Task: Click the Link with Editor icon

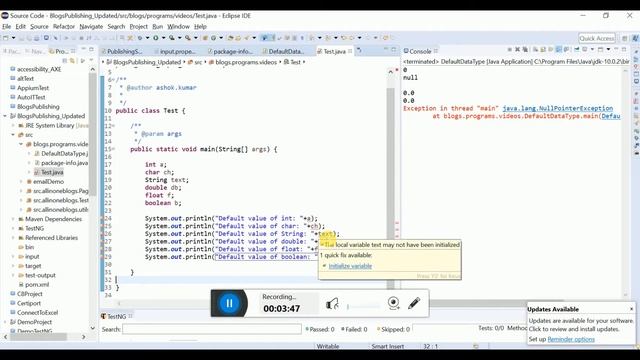Action: point(72,60)
